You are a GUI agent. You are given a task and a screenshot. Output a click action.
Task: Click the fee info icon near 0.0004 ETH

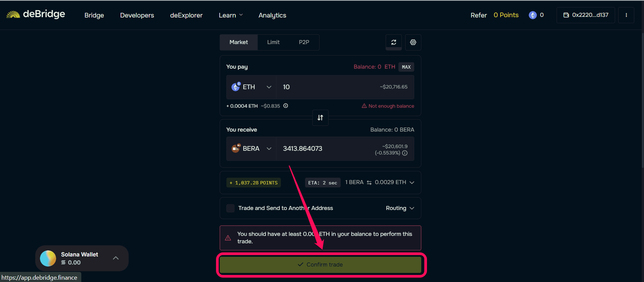tap(286, 106)
